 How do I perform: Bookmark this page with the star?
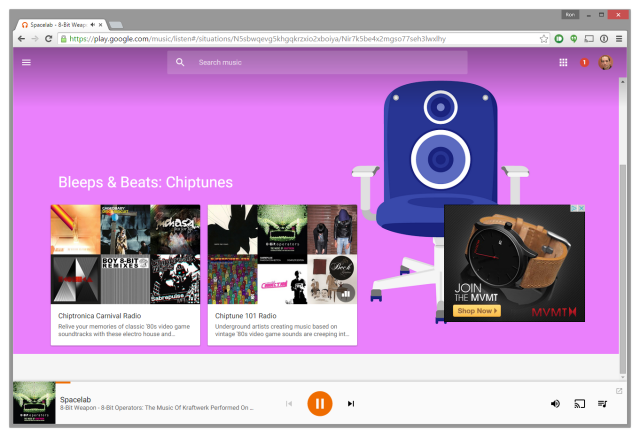click(x=544, y=39)
